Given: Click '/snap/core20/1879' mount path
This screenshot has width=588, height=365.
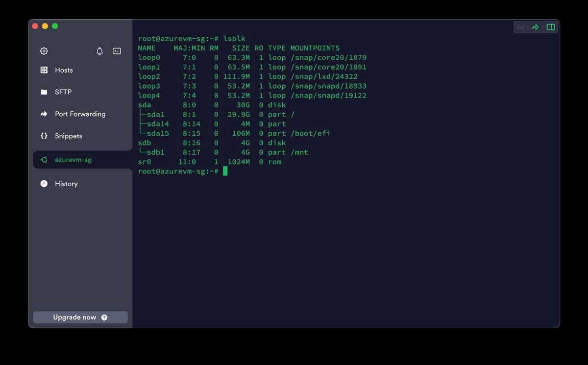Looking at the screenshot, I should (328, 57).
